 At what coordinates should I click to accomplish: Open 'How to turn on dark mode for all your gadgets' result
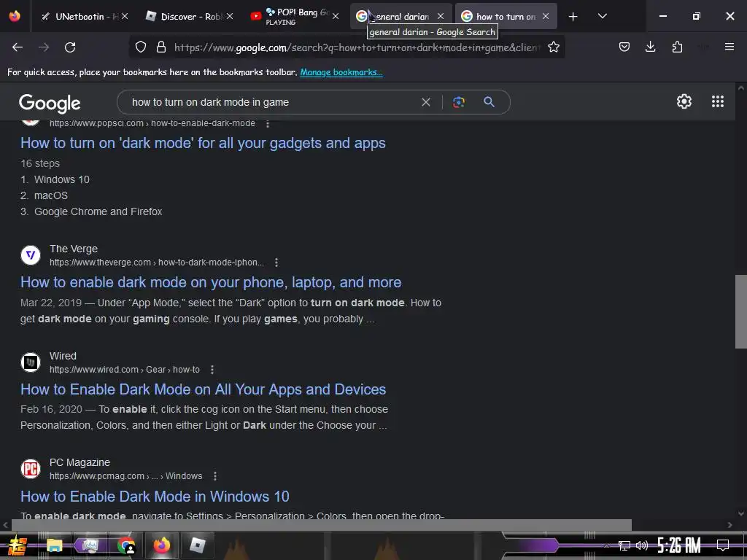point(203,144)
